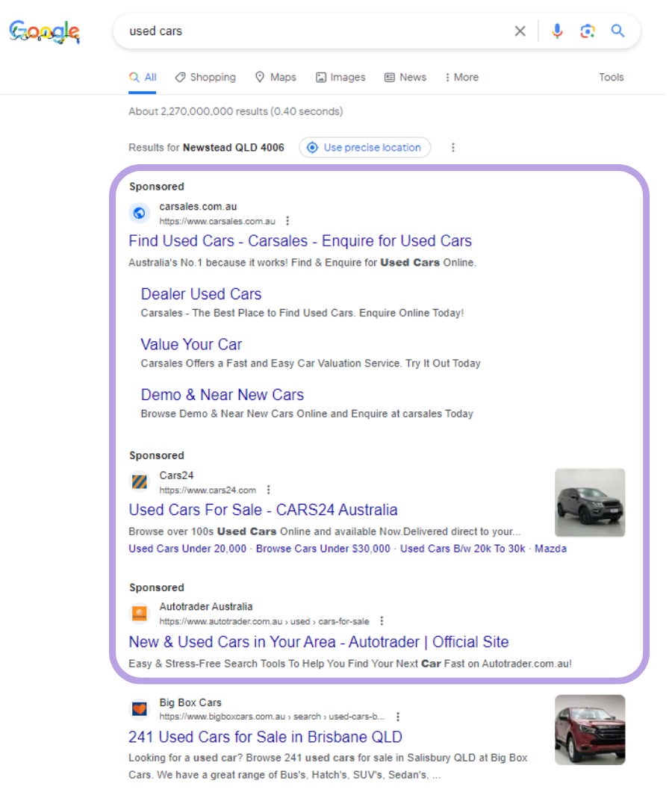Open Google Lens camera search
The width and height of the screenshot is (672, 798).
pyautogui.click(x=587, y=31)
